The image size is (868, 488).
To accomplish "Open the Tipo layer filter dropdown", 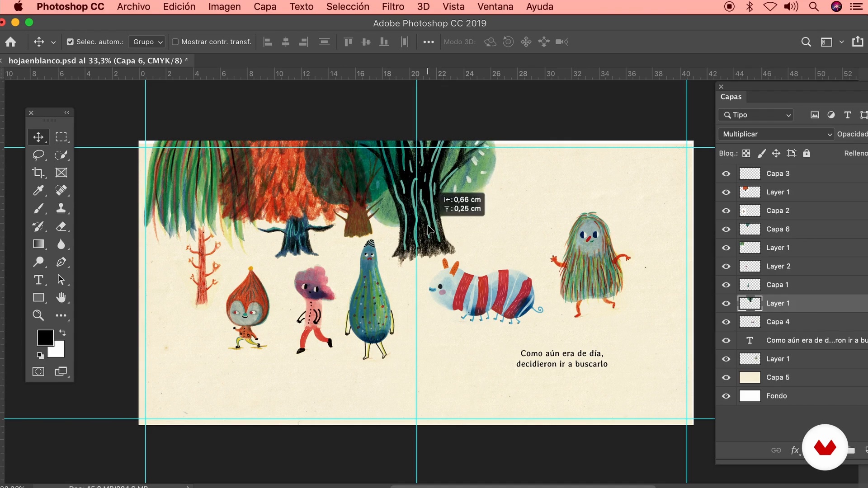I will coord(756,115).
